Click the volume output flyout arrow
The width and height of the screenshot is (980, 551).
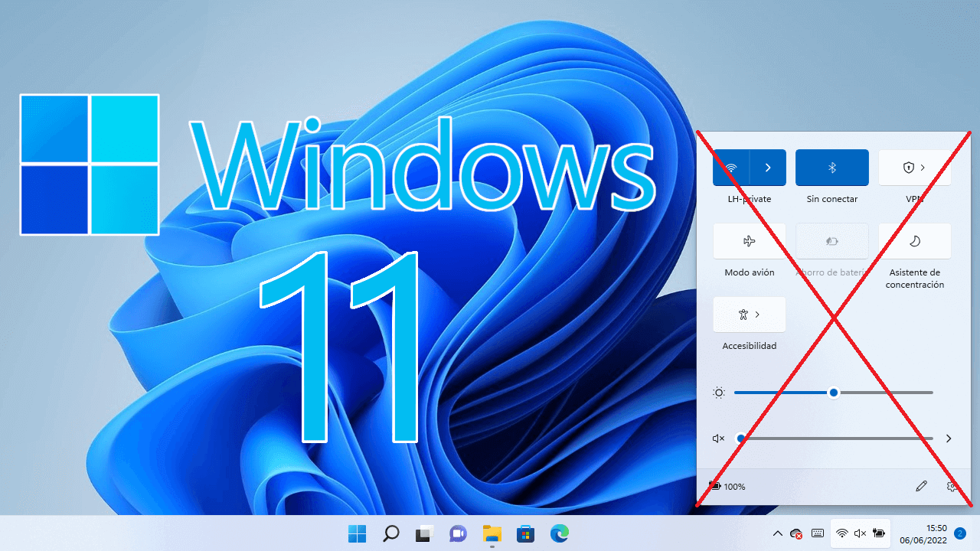949,439
